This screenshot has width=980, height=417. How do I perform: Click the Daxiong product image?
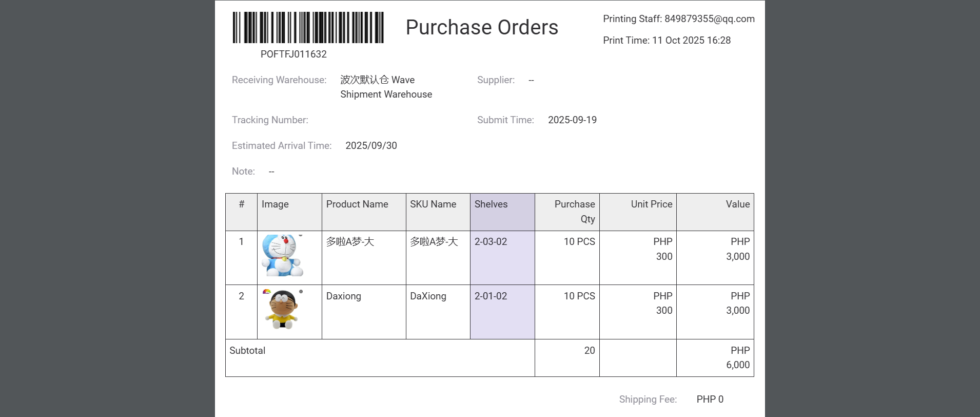pos(282,309)
